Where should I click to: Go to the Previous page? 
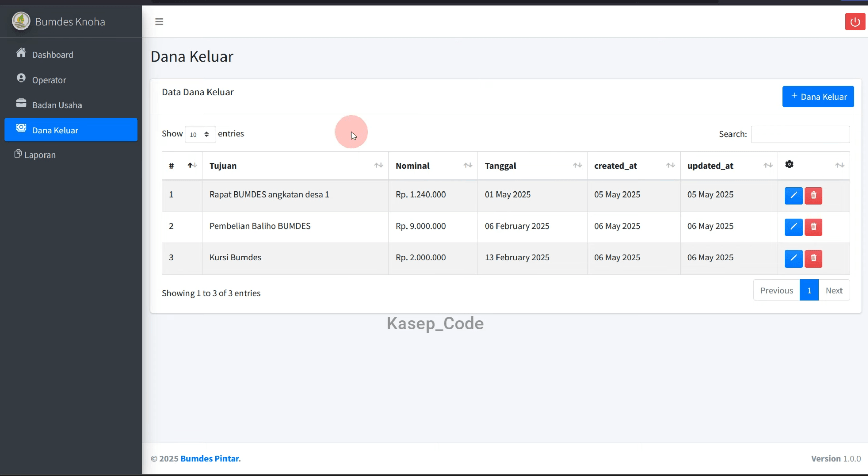[x=776, y=290]
